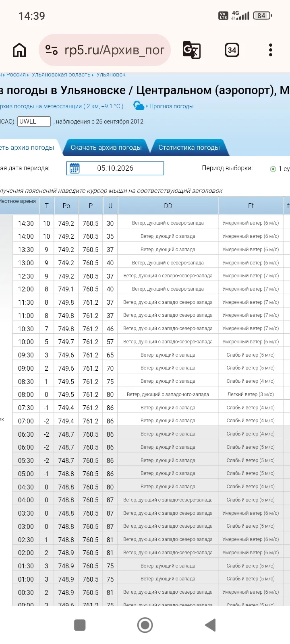The height and width of the screenshot is (644, 290).
Task: Tap the Ff wind speed column header
Action: [x=251, y=206]
